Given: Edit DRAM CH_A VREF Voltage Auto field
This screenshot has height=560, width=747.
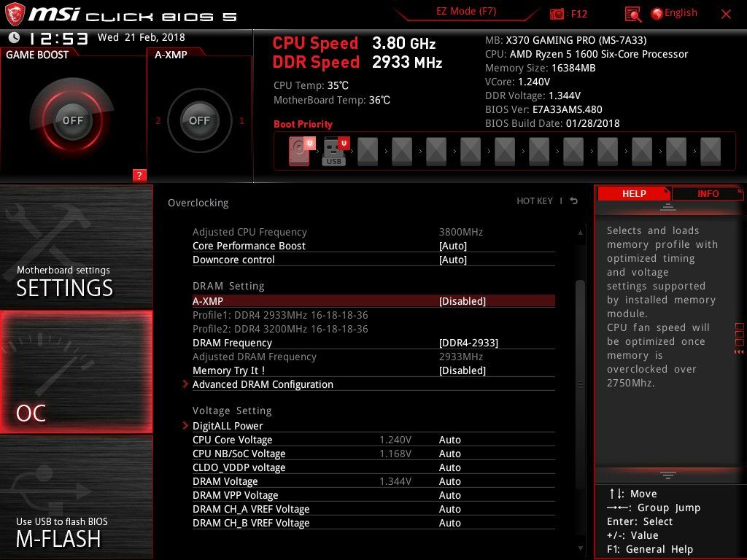Looking at the screenshot, I should (x=449, y=508).
